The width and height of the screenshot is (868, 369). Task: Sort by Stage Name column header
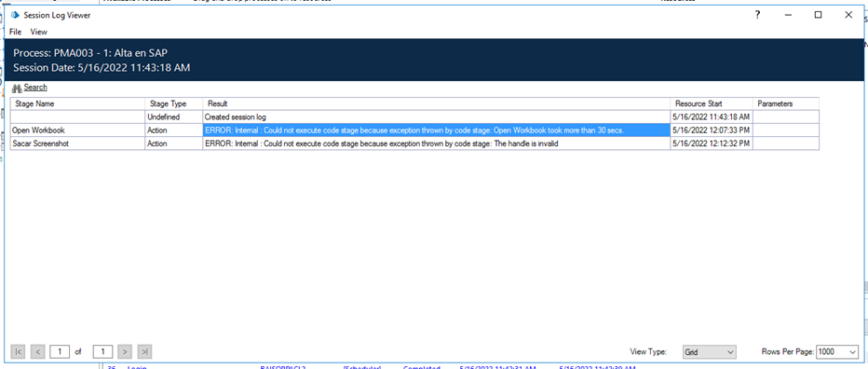coord(77,103)
